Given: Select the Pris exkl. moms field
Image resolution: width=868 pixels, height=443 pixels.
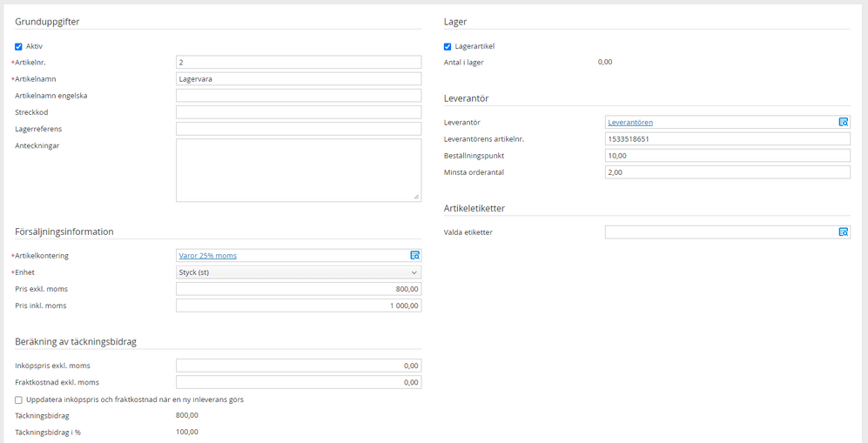Looking at the screenshot, I should coord(299,289).
